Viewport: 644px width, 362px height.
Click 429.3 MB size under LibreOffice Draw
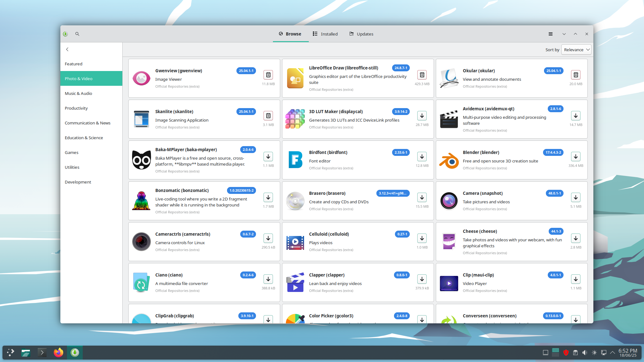coord(422,84)
